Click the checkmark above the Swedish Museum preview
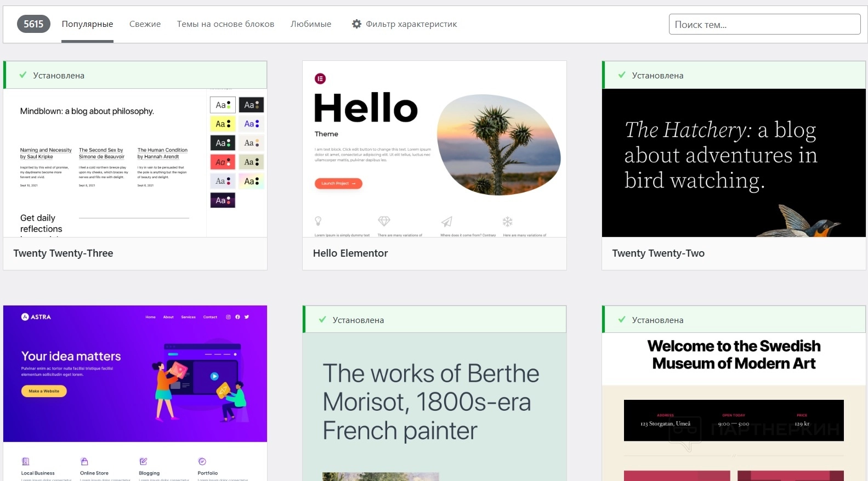Image resolution: width=868 pixels, height=481 pixels. (x=622, y=320)
